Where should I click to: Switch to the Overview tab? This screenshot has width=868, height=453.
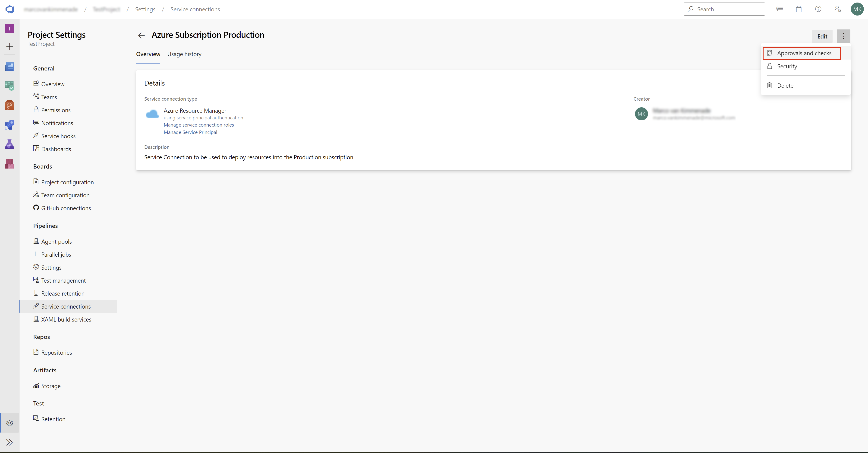(148, 54)
